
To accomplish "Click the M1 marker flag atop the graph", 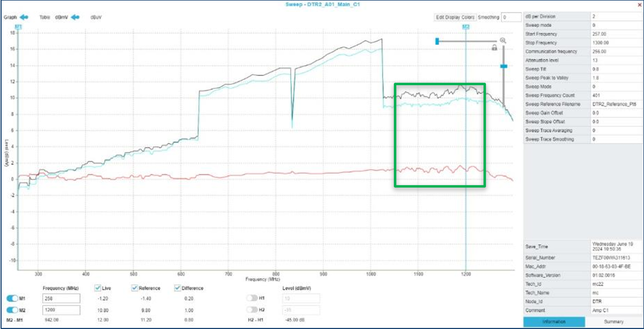I will pos(18,26).
